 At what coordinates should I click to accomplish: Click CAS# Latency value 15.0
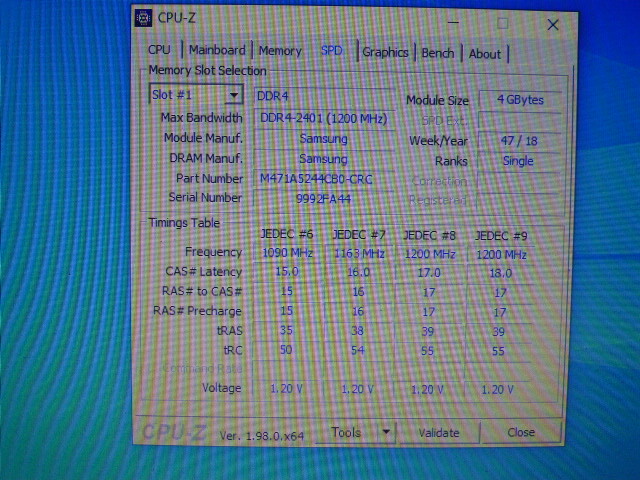click(x=287, y=272)
